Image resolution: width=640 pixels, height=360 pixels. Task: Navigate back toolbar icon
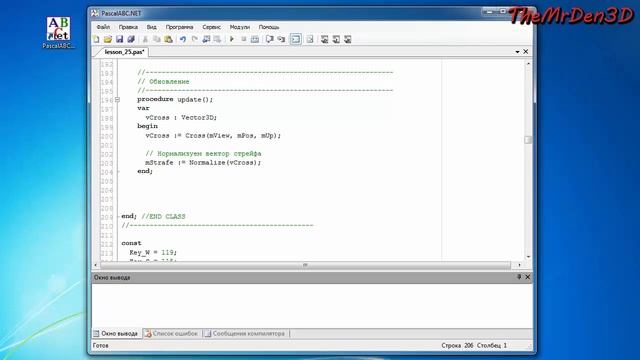point(206,39)
